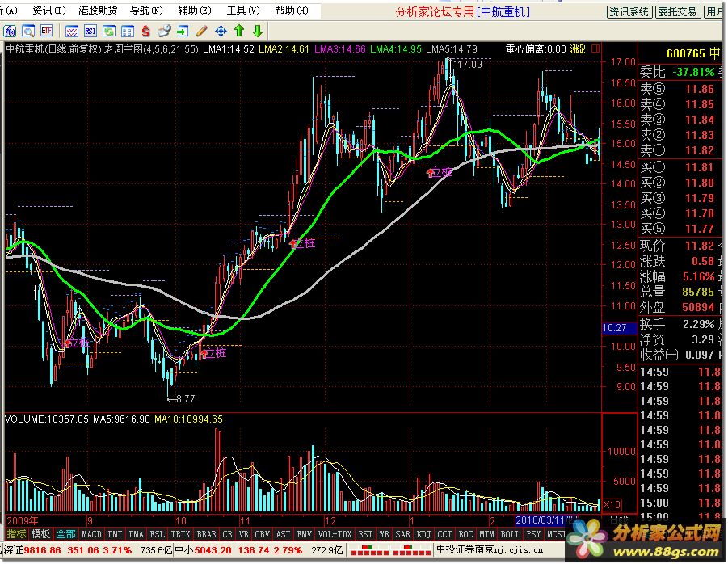This screenshot has width=728, height=564.
Task: Switch to the DMI indicator tab
Action: point(115,534)
